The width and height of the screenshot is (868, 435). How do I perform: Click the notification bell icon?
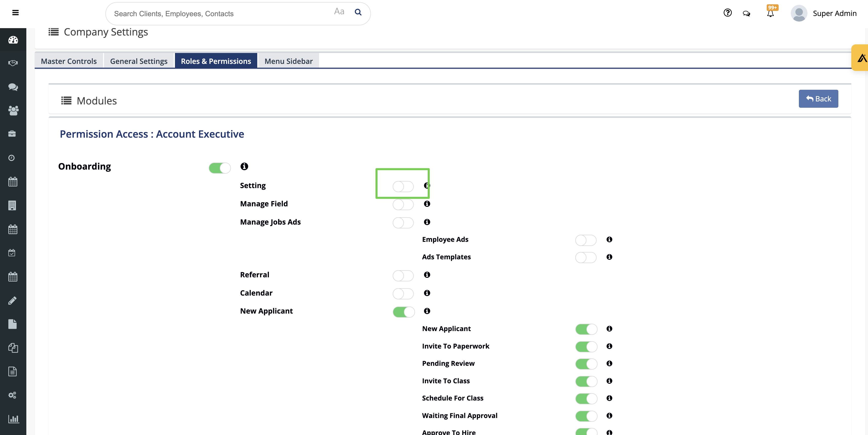(x=770, y=13)
